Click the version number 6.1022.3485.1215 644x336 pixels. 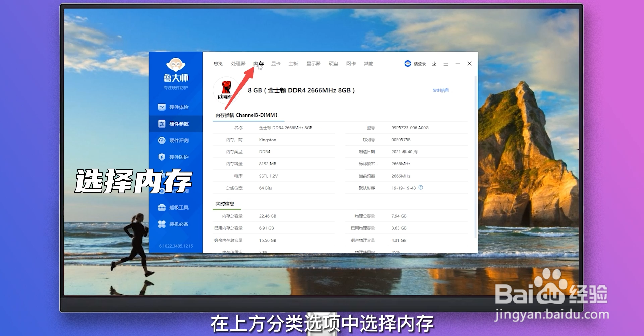pos(176,246)
